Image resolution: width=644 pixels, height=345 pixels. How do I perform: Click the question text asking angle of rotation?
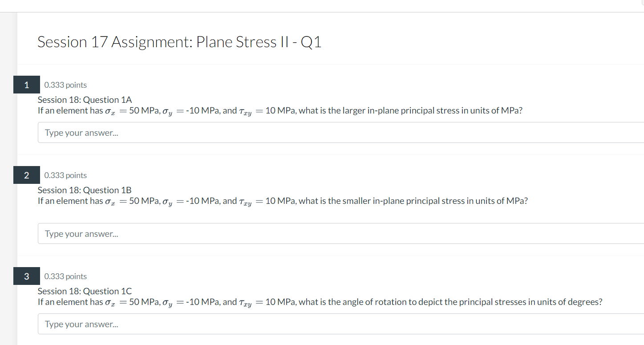(320, 302)
